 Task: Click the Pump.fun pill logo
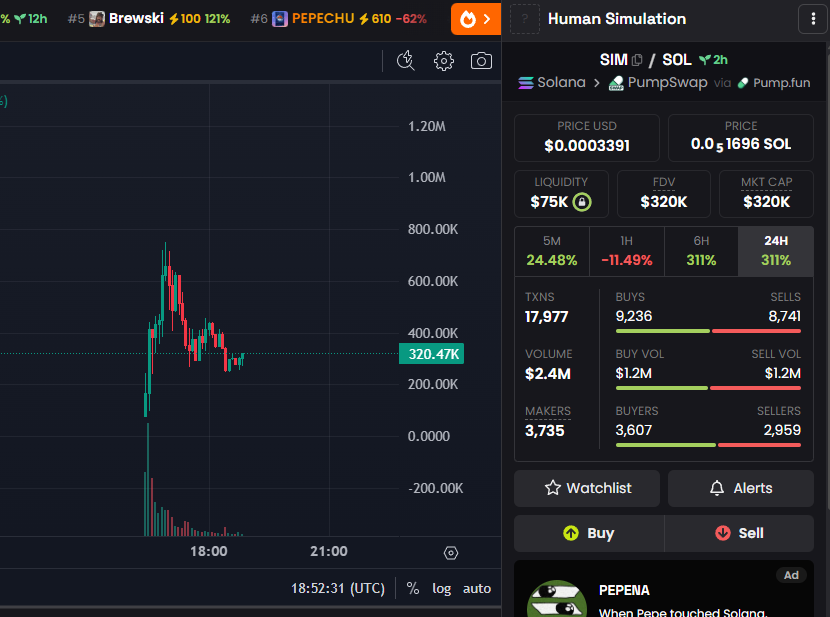pyautogui.click(x=743, y=83)
